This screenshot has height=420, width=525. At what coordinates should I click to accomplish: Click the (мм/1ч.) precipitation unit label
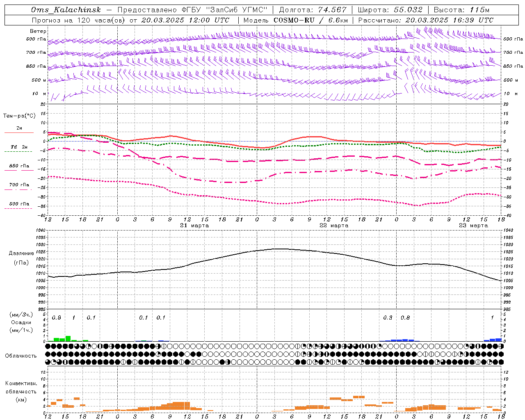(21, 330)
